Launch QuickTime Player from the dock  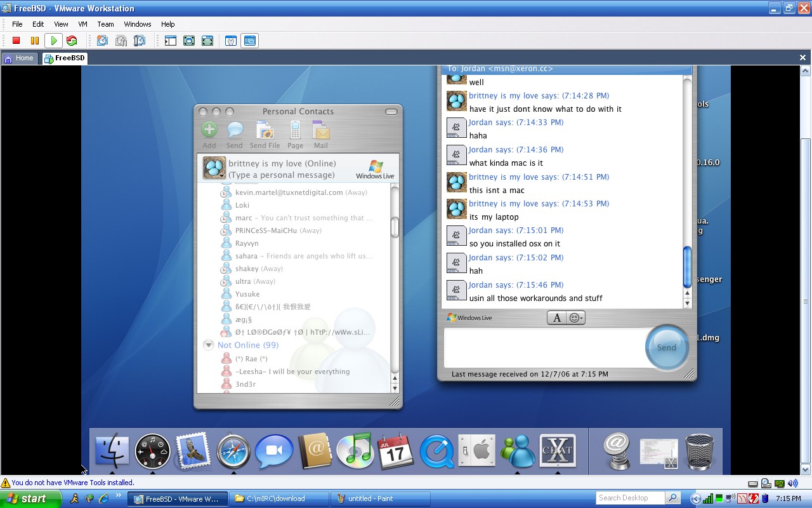(x=436, y=451)
